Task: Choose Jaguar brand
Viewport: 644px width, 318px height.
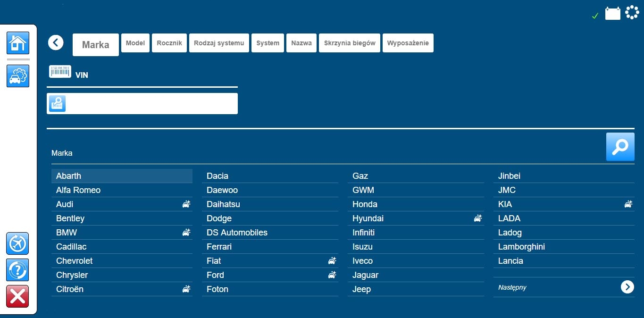Action: pos(416,275)
